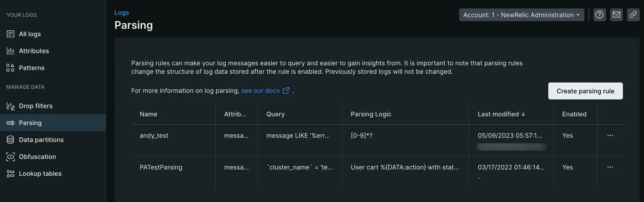Select the Drop filters icon
Viewport: 644px width, 202px height.
[10, 106]
